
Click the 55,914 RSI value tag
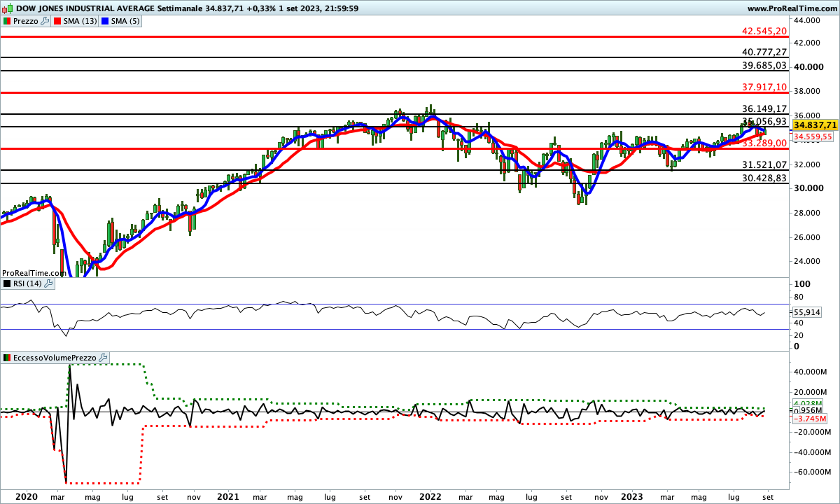pyautogui.click(x=806, y=312)
